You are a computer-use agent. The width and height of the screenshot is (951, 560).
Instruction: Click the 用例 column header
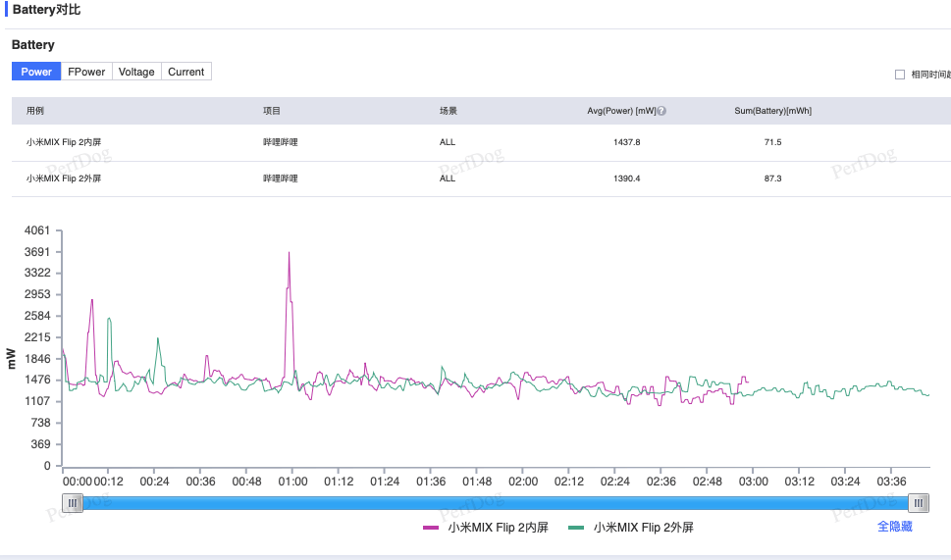click(35, 111)
